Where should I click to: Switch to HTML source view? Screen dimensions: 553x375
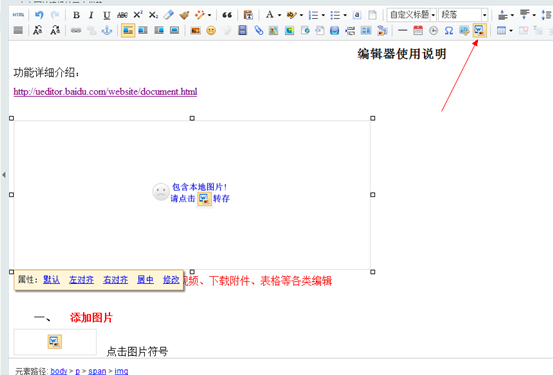[x=18, y=15]
